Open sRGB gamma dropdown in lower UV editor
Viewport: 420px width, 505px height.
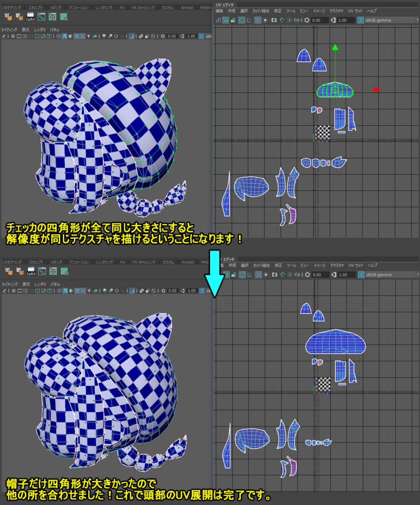click(392, 275)
